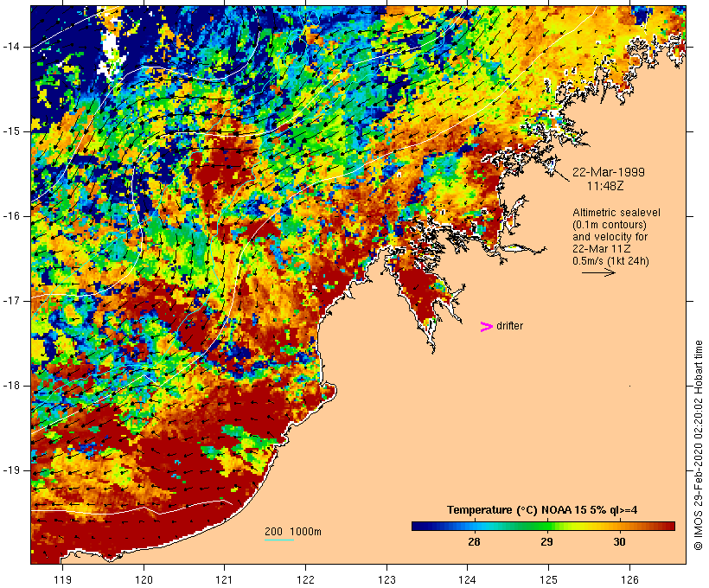Viewport: 709px width, 588px height.
Task: Click the "(0.1m contours)" text
Action: point(610,225)
